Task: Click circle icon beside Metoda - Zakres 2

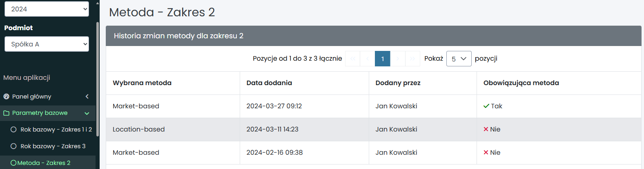Action: click(x=13, y=163)
